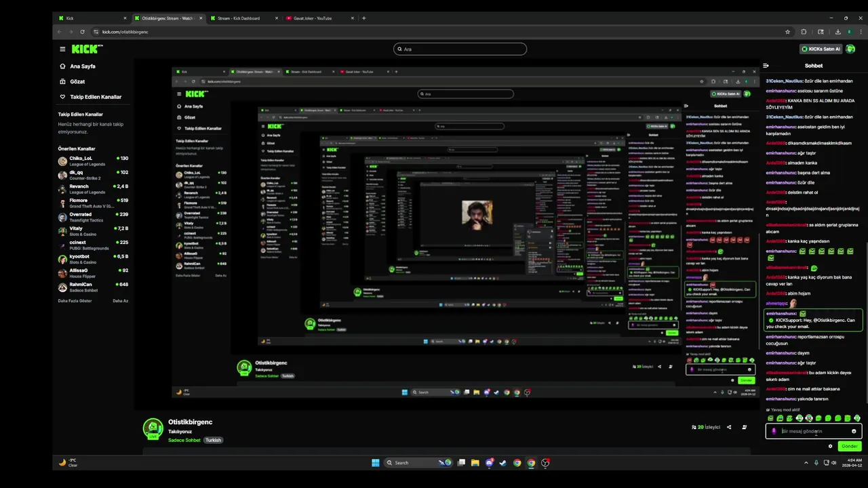Click the Gönder send button
868x488 pixels.
(849, 446)
